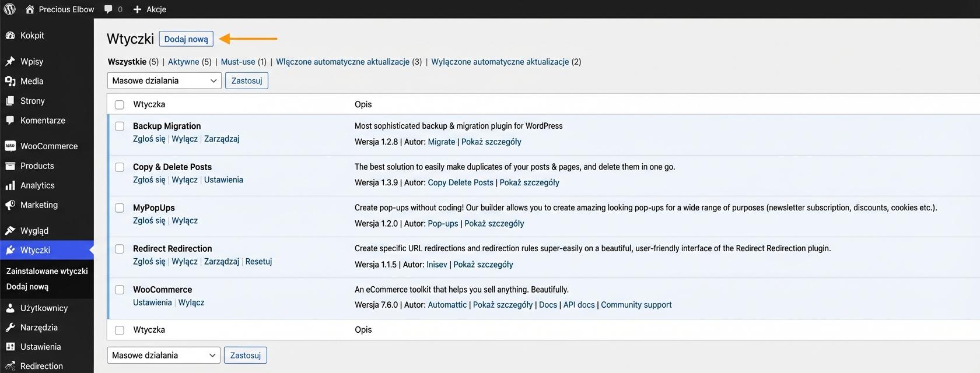Click the Analytics bar chart icon
980x373 pixels.
(x=10, y=185)
